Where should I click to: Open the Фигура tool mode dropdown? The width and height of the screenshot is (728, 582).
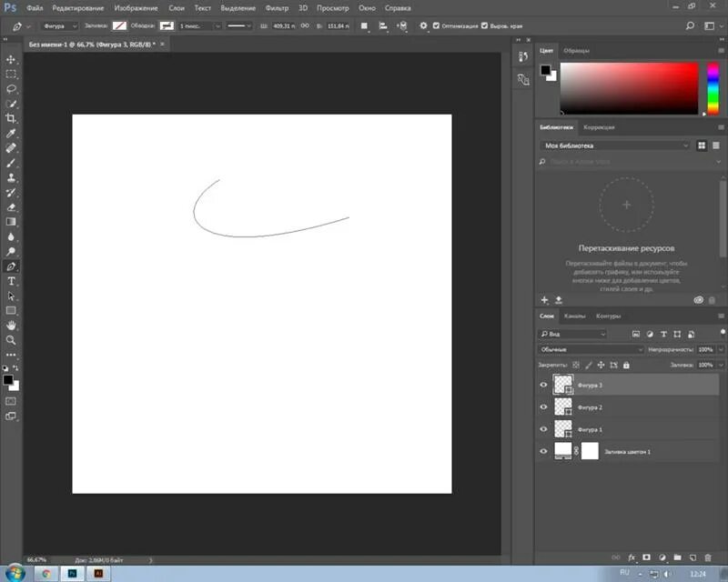[59, 26]
